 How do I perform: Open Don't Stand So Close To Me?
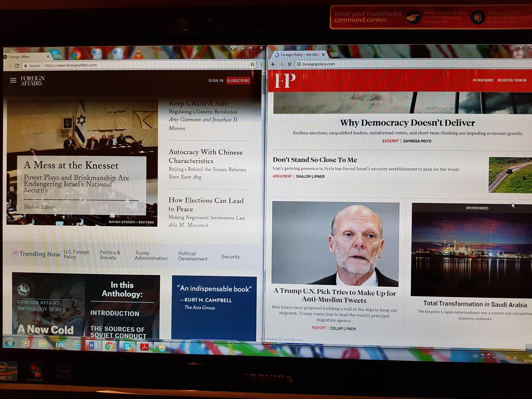pos(315,159)
